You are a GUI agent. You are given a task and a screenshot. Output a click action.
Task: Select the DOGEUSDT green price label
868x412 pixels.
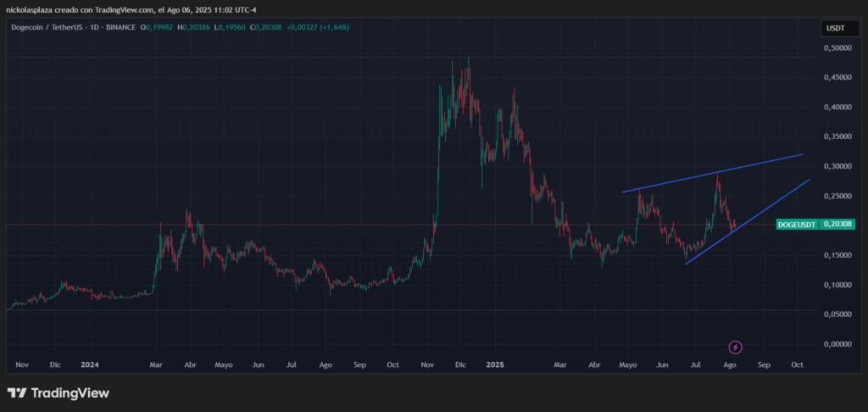797,225
